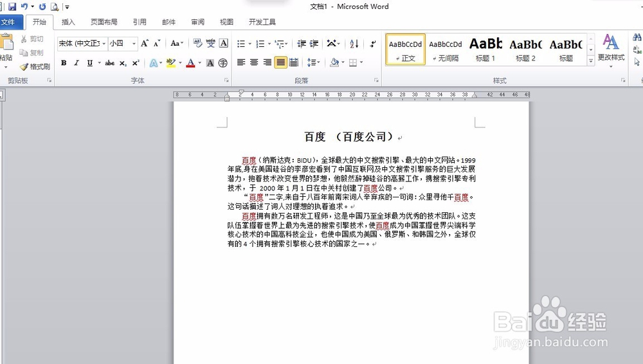Open the font name box 宋体
643x364 pixels.
click(x=79, y=43)
